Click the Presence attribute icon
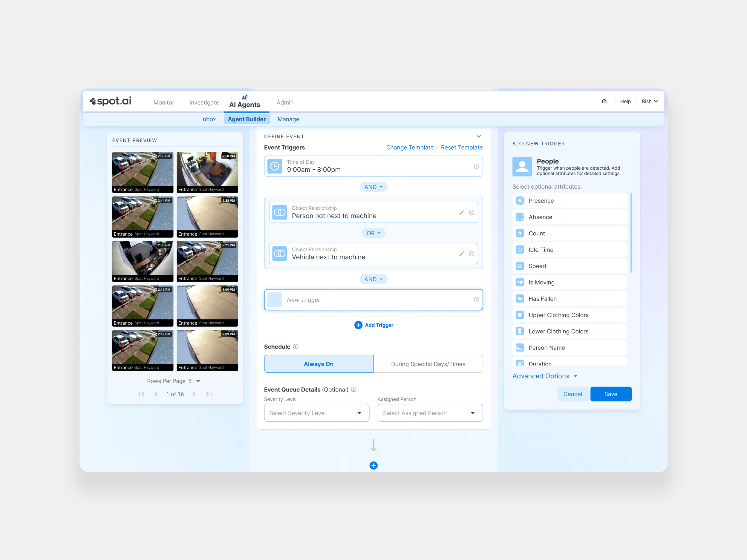747x560 pixels. 520,200
